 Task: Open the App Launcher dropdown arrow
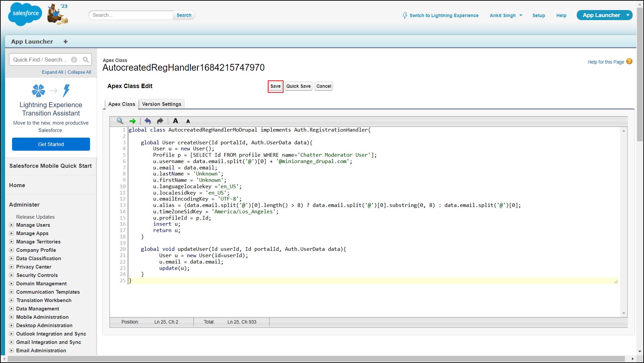pyautogui.click(x=628, y=15)
